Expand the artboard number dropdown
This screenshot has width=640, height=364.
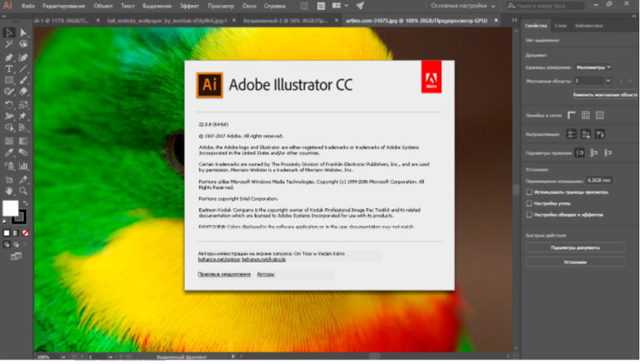tap(608, 81)
